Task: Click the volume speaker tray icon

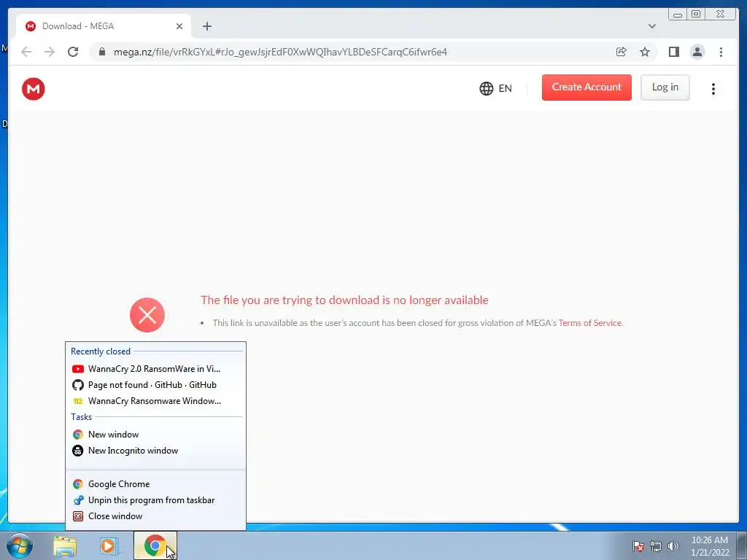Action: point(673,546)
